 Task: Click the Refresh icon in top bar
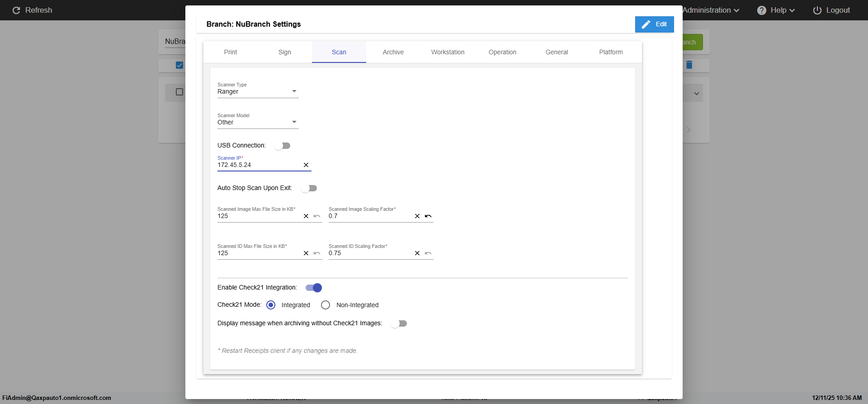pyautogui.click(x=16, y=10)
